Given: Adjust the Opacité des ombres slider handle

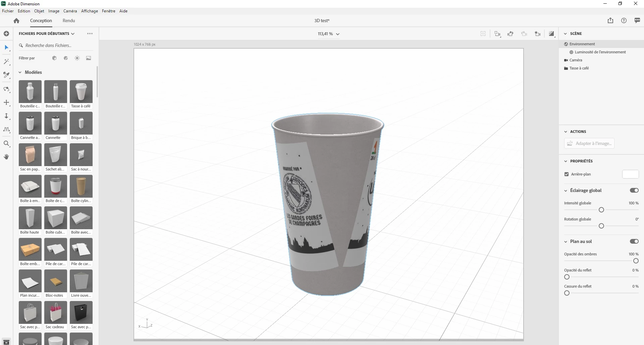Looking at the screenshot, I should 636,261.
